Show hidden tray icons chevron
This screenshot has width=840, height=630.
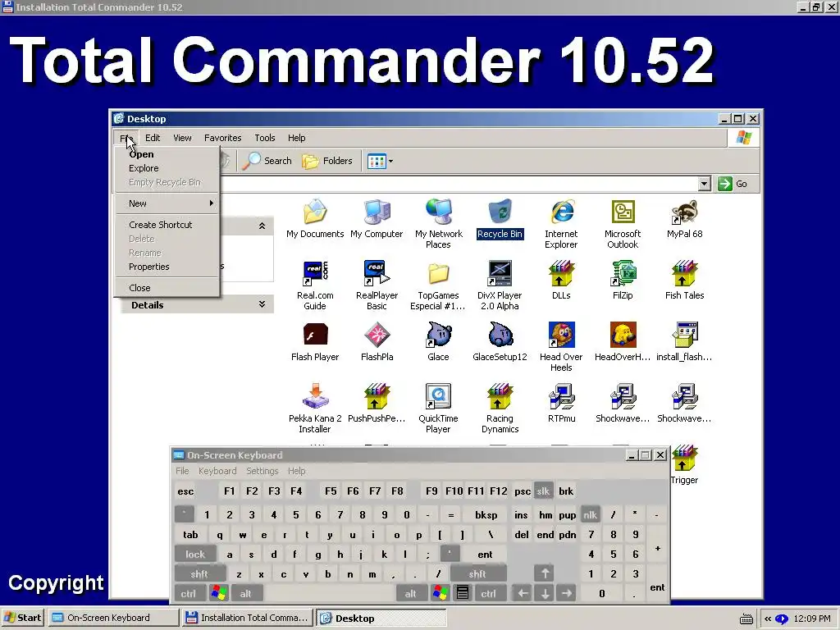[x=767, y=619]
